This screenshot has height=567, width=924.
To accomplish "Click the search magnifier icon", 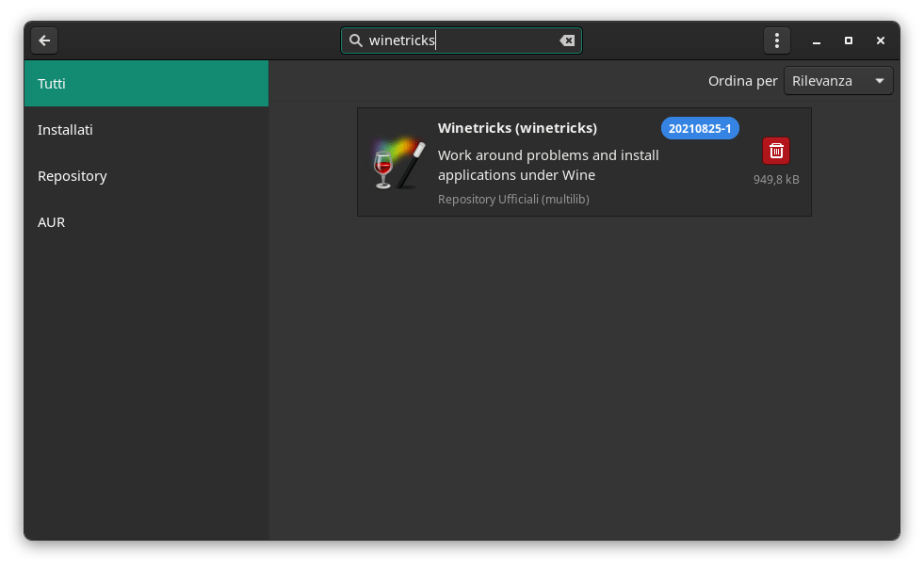I will (x=356, y=40).
